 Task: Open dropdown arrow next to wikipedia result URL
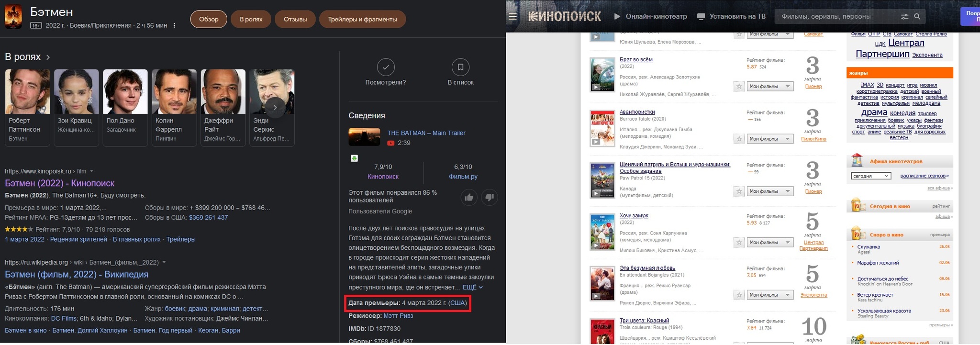164,262
